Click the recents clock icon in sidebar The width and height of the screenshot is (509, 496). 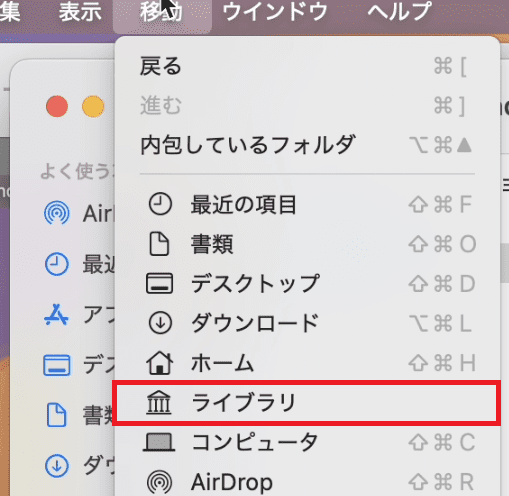[x=57, y=264]
